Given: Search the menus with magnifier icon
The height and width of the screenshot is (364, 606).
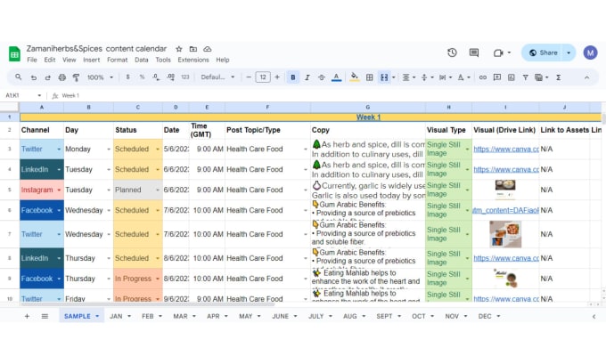Looking at the screenshot, I should pyautogui.click(x=18, y=77).
